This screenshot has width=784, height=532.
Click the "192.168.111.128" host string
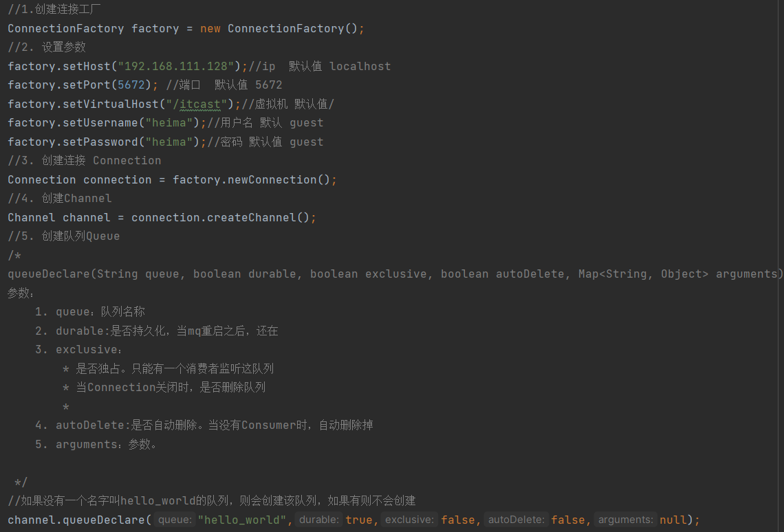point(175,66)
